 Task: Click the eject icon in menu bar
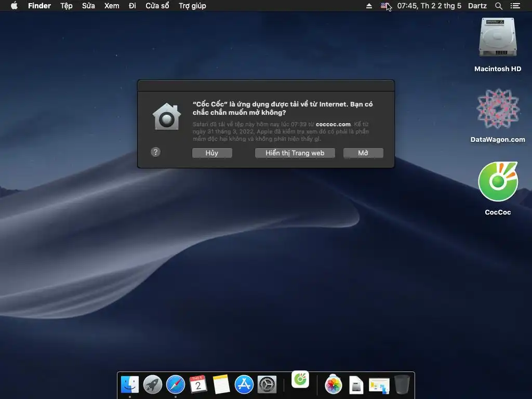click(369, 6)
